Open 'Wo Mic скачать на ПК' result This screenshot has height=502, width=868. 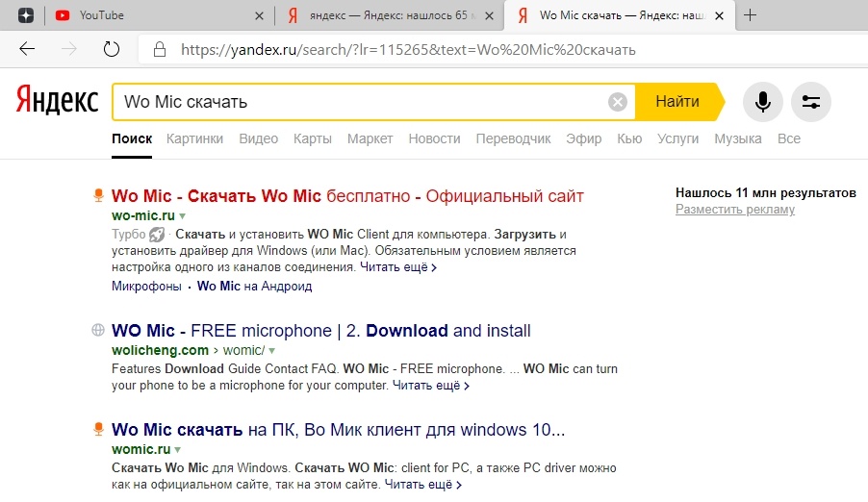(x=338, y=430)
